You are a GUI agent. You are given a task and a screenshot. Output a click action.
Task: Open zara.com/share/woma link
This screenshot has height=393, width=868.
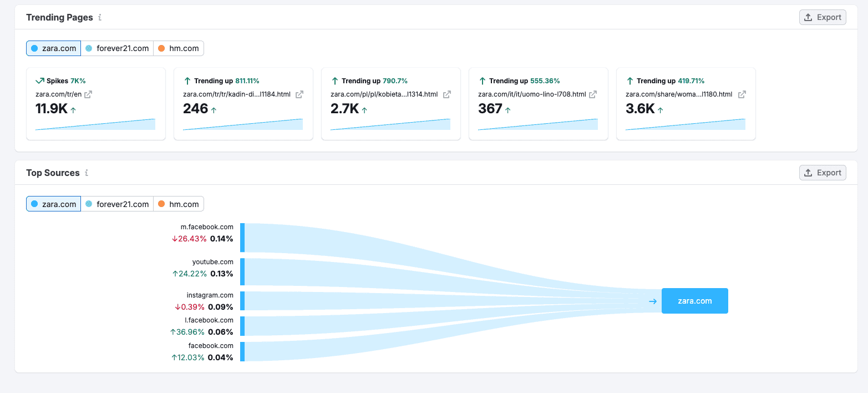(x=679, y=94)
